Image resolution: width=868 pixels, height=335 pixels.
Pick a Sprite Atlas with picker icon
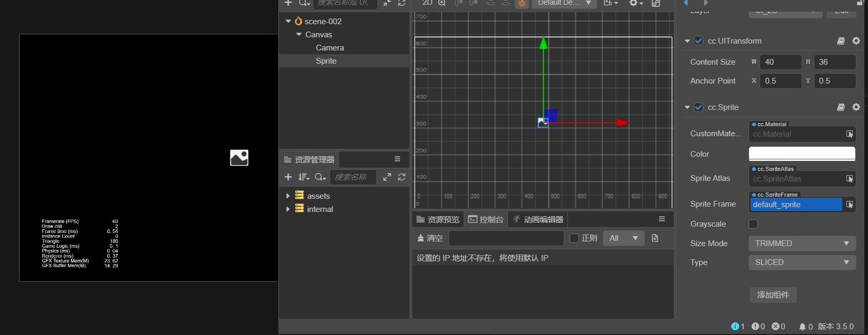click(x=850, y=179)
